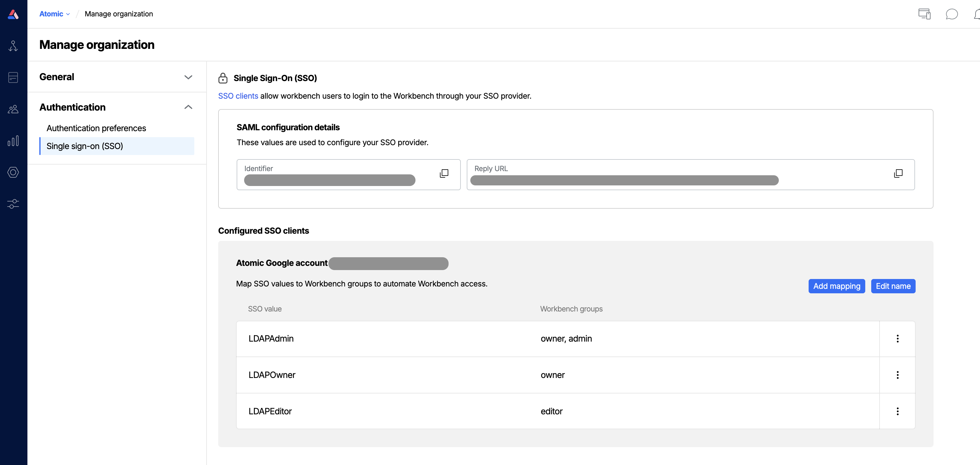Expand the General section

(188, 77)
